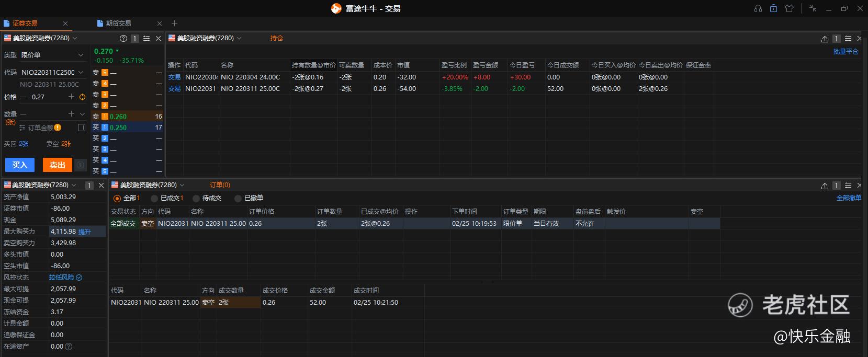
Task: Close the 期货交易 tab
Action: (160, 24)
